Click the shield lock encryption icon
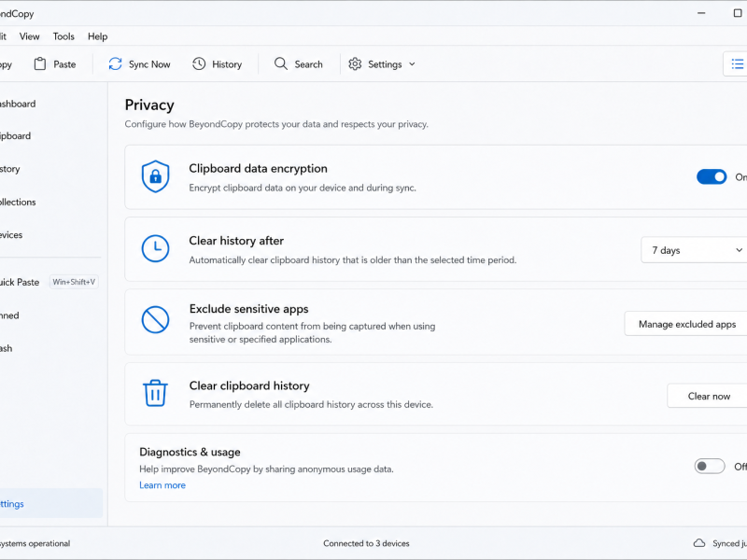This screenshot has width=747, height=560. 155,176
